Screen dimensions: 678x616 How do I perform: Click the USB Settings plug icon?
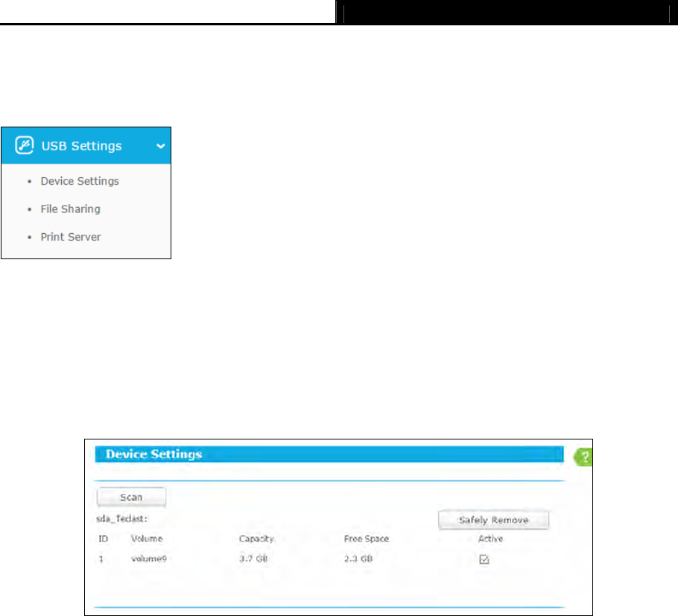click(x=24, y=145)
